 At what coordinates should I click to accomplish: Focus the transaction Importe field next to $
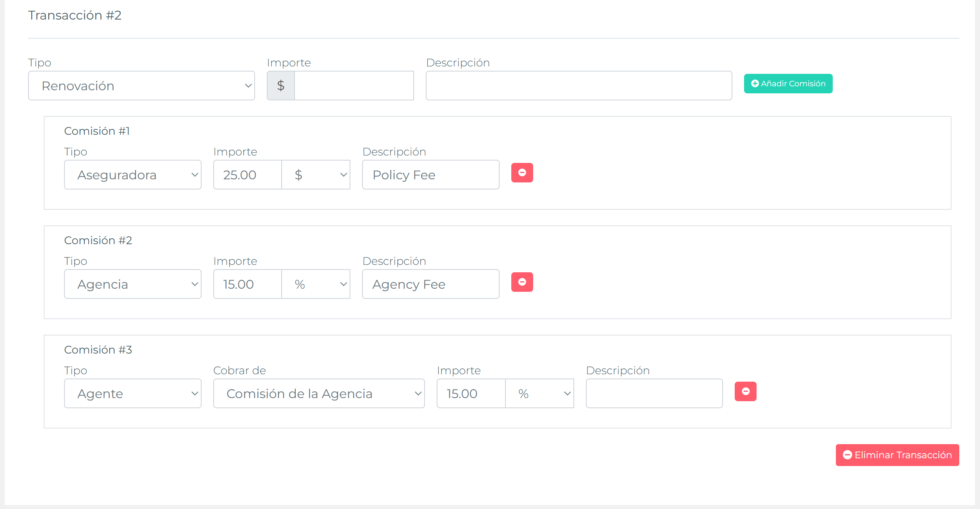point(353,86)
